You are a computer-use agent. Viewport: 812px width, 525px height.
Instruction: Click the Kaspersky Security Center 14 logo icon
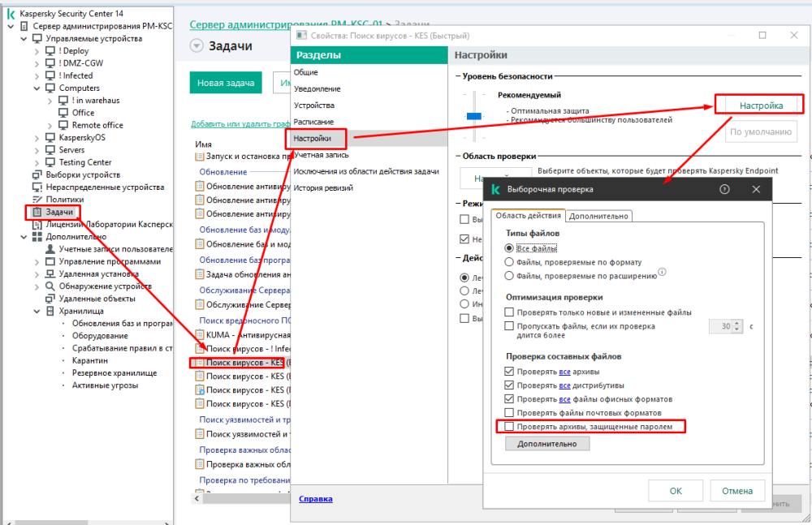[11, 14]
